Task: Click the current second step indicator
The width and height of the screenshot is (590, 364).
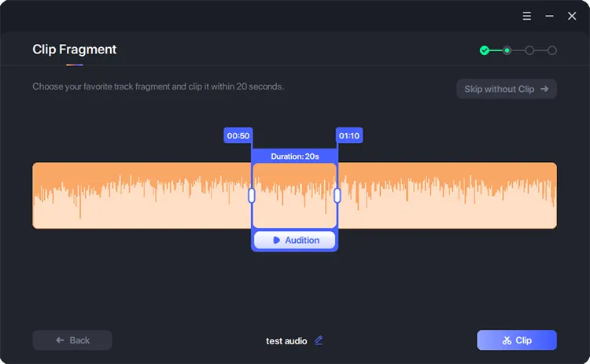Action: 507,50
